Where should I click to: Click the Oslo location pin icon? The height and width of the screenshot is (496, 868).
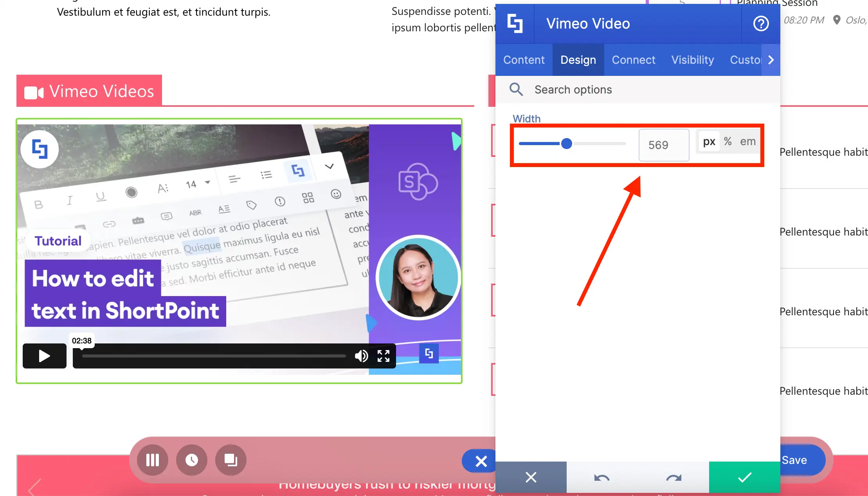(837, 20)
